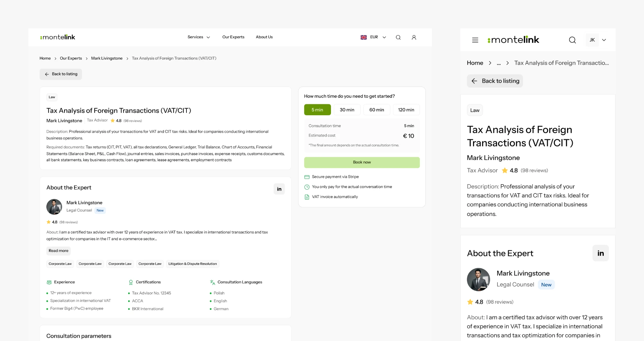644x341 pixels.
Task: Click Mark Livingstone's avatar in desktop view
Action: (54, 207)
